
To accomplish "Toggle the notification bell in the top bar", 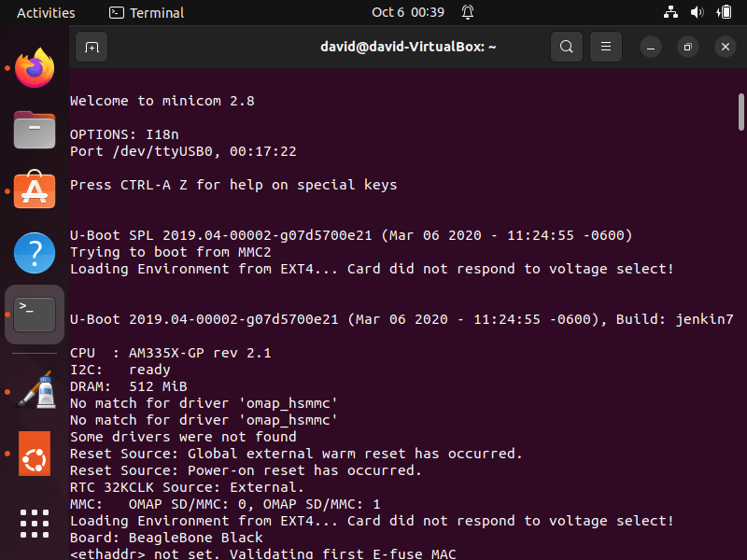I will (x=467, y=13).
